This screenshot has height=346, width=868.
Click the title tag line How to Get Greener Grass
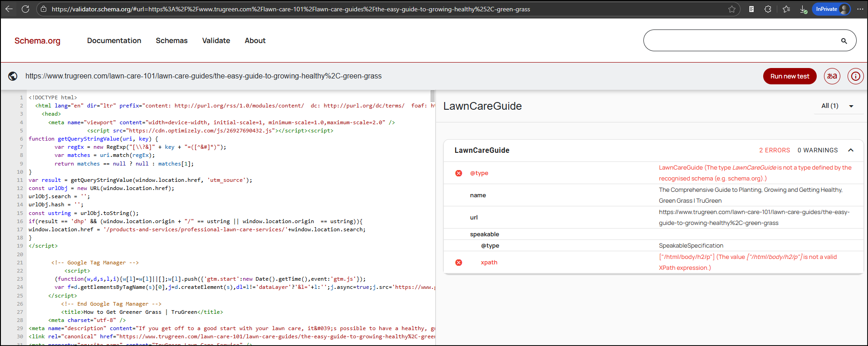tap(142, 312)
